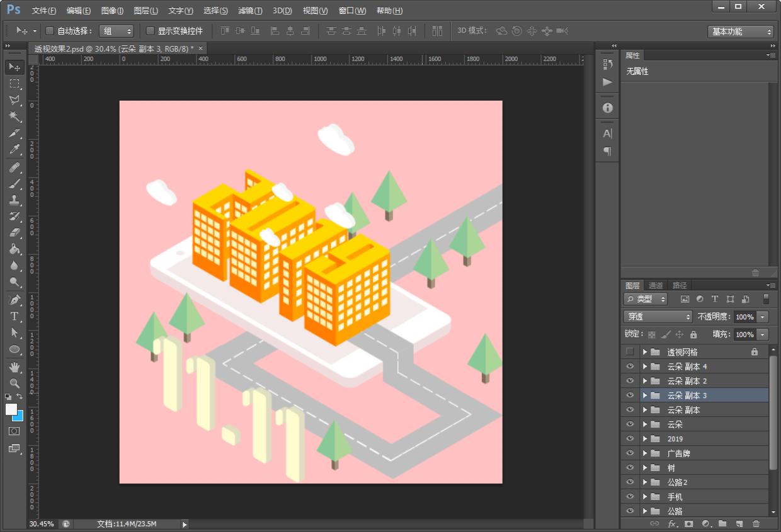Check the 显示变换控件 checkbox
This screenshot has width=781, height=532.
[x=150, y=31]
